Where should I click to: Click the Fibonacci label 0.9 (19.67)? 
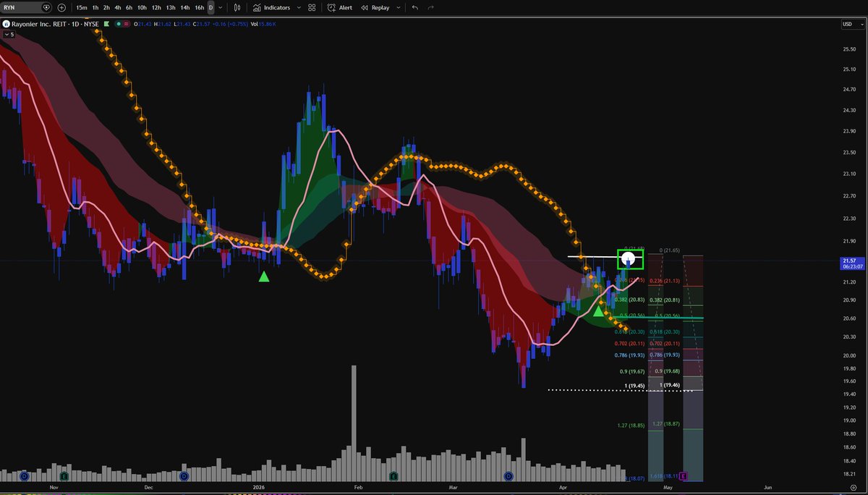(x=634, y=371)
